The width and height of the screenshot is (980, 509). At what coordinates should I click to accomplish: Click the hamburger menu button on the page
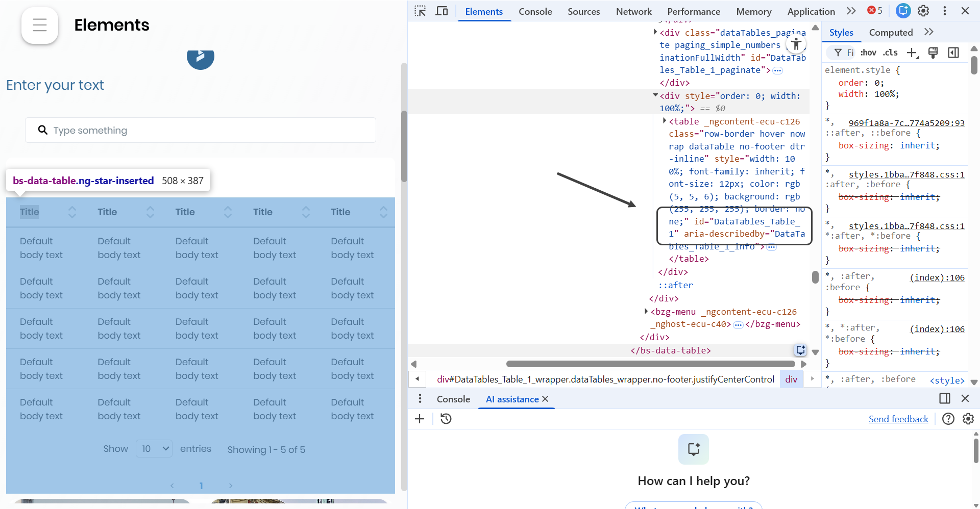40,25
